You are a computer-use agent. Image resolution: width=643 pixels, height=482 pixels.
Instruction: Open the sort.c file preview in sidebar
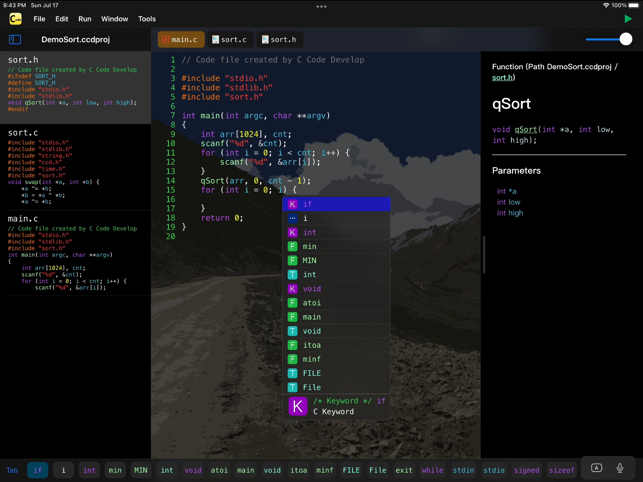(x=75, y=167)
